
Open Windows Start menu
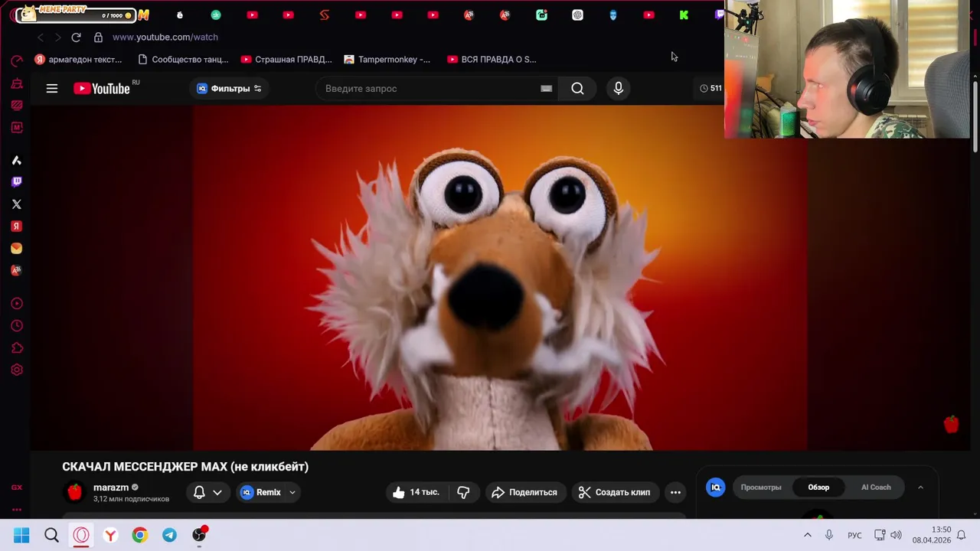(21, 536)
